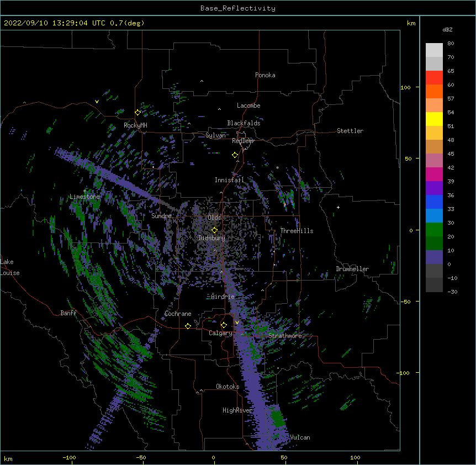
Task: Click the -50 tick label on right axis
Action: (x=405, y=302)
